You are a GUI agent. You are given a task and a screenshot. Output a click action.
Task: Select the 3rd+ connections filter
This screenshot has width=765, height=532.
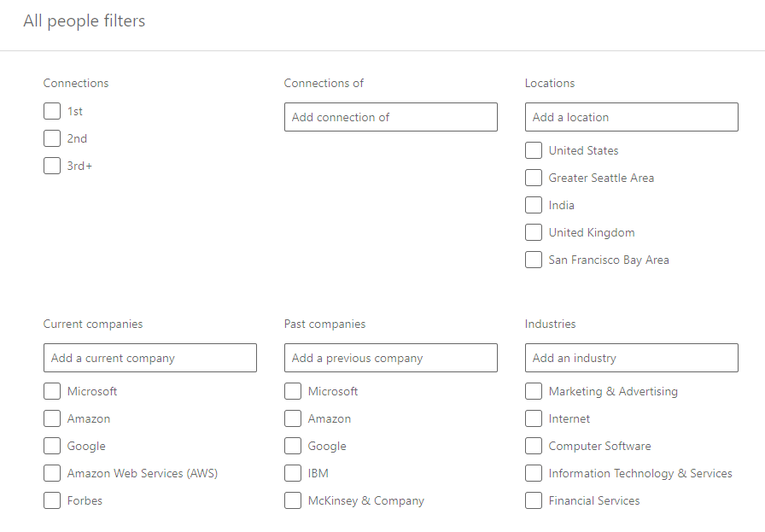click(51, 166)
